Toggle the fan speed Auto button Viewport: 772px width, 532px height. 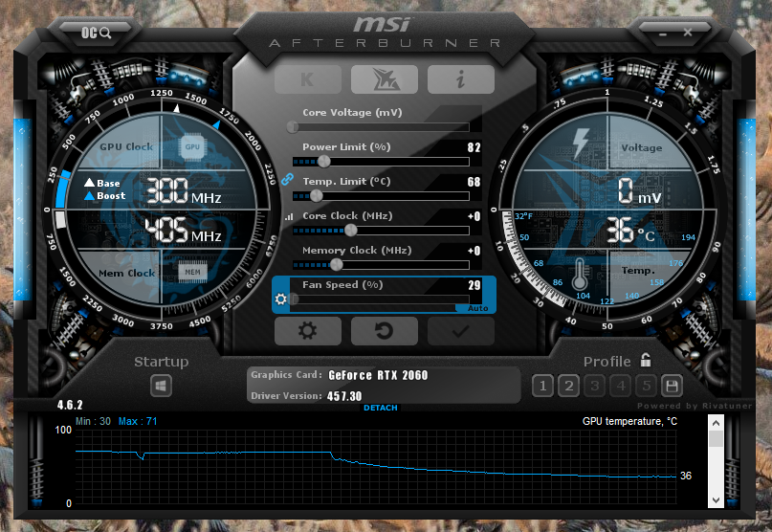(x=477, y=308)
